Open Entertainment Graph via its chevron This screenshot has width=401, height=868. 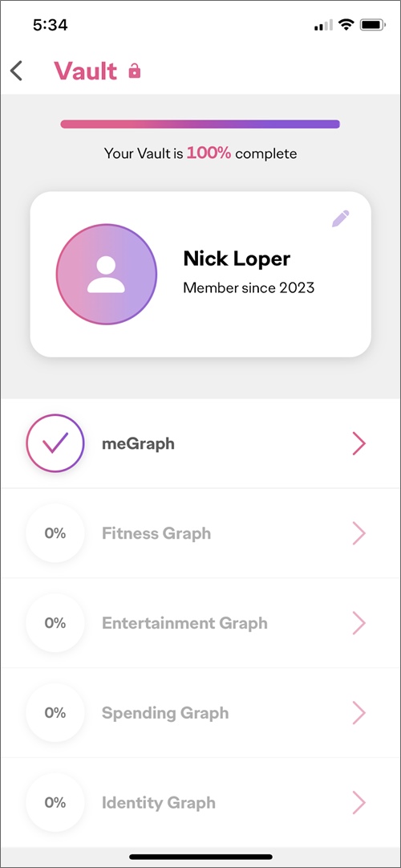tap(359, 623)
